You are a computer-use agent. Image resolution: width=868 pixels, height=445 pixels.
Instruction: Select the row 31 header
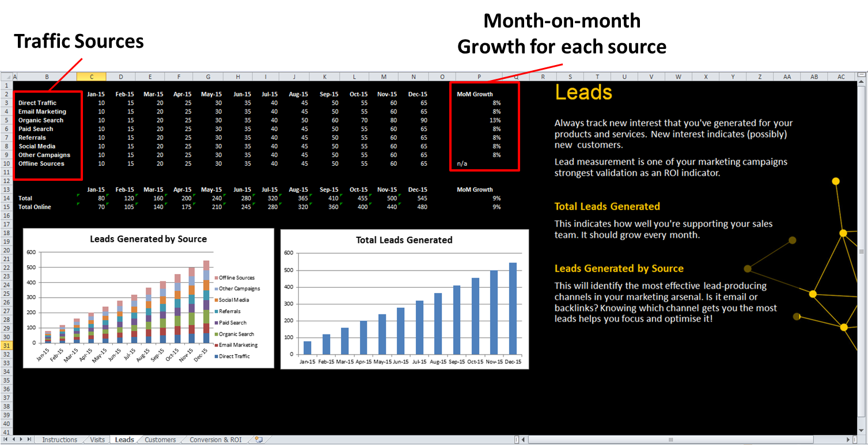point(6,345)
